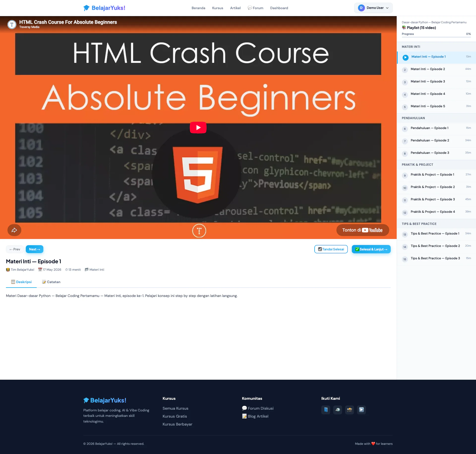Click Selesai & Lanjut button
Viewport: 476px width, 454px height.
(x=371, y=249)
